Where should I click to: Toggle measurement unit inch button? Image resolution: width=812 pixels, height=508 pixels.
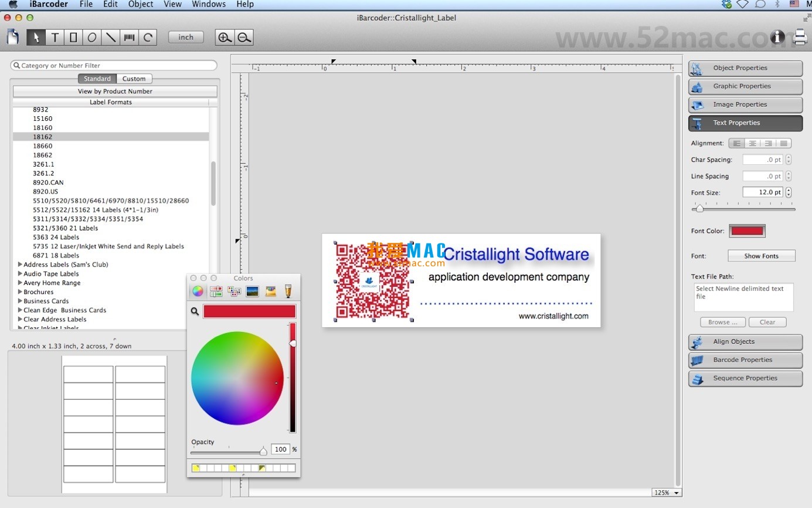pos(186,37)
